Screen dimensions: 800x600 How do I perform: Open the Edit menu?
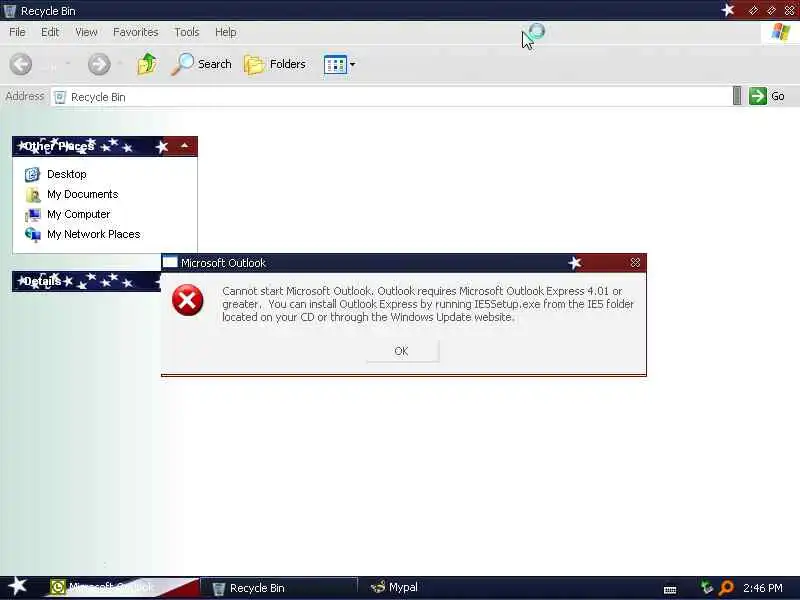[x=50, y=32]
